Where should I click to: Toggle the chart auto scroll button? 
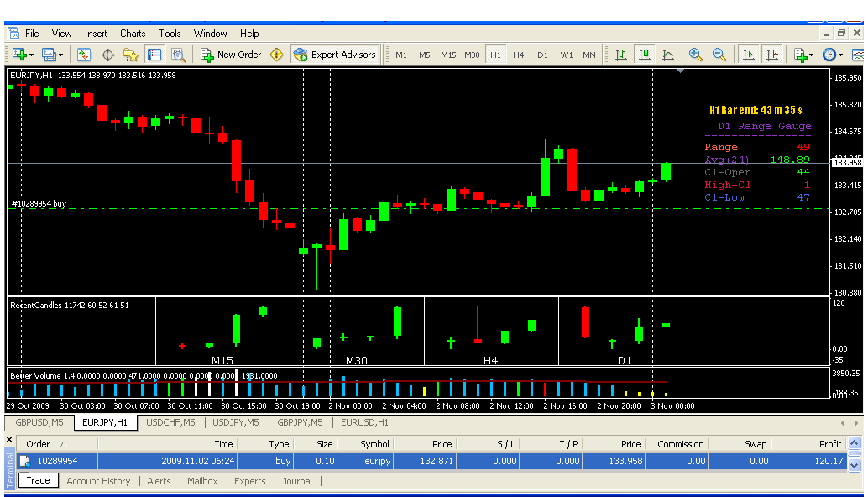tap(747, 55)
